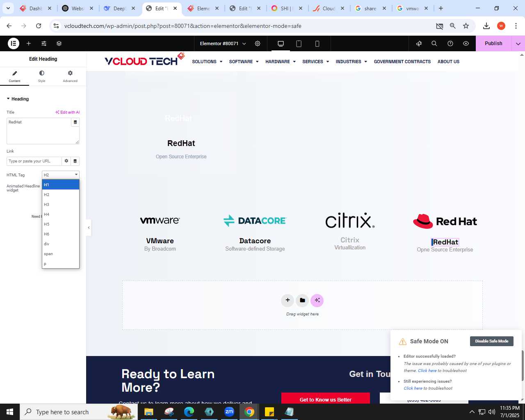Expand the SOFTWARE nav menu
525x420 pixels.
pyautogui.click(x=244, y=62)
